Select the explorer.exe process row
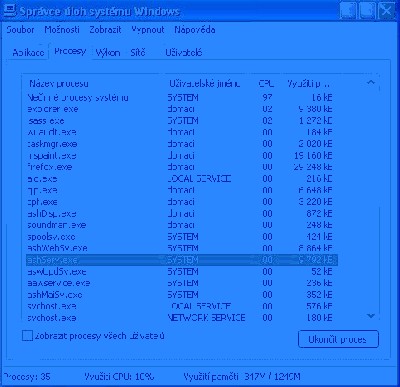The image size is (400, 387). (x=182, y=109)
